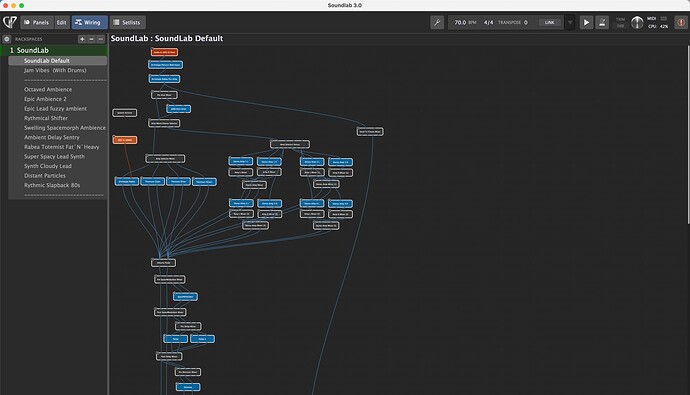Select Octaved Ambience variation
The width and height of the screenshot is (690, 395).
[58, 89]
